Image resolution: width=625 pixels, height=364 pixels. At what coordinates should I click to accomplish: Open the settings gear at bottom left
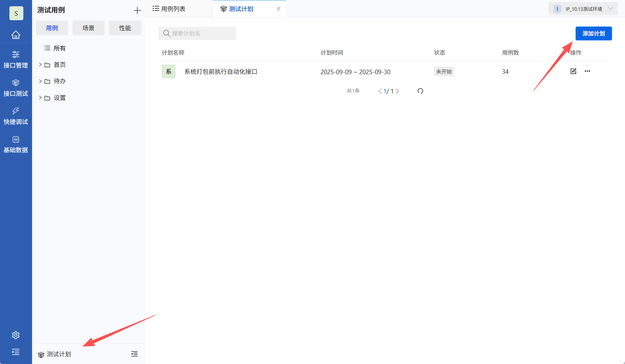click(x=16, y=335)
